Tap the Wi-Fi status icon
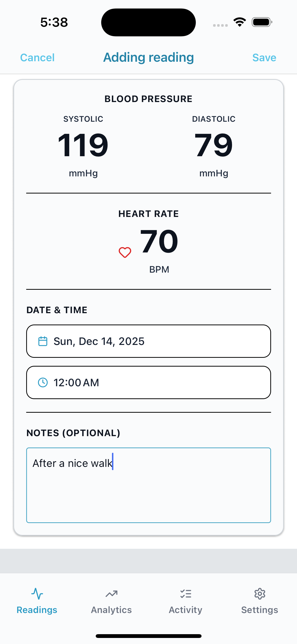Viewport: 297px width, 644px height. [x=240, y=22]
